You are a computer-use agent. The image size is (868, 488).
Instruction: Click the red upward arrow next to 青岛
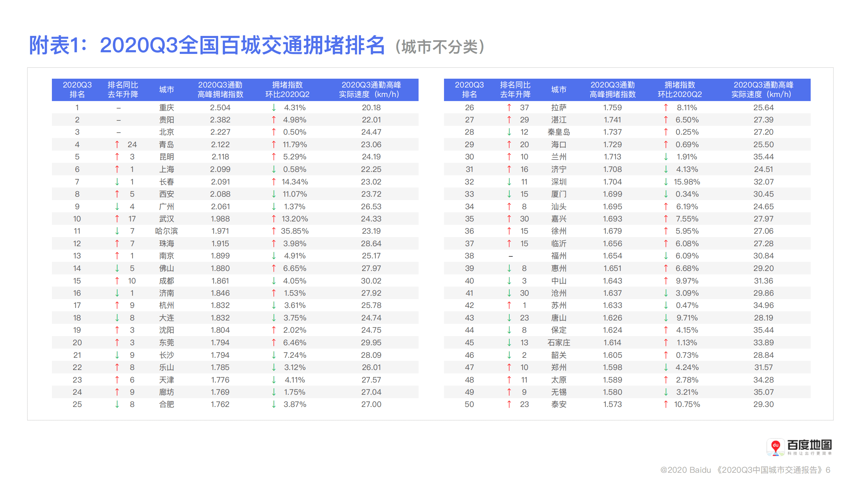(x=117, y=144)
